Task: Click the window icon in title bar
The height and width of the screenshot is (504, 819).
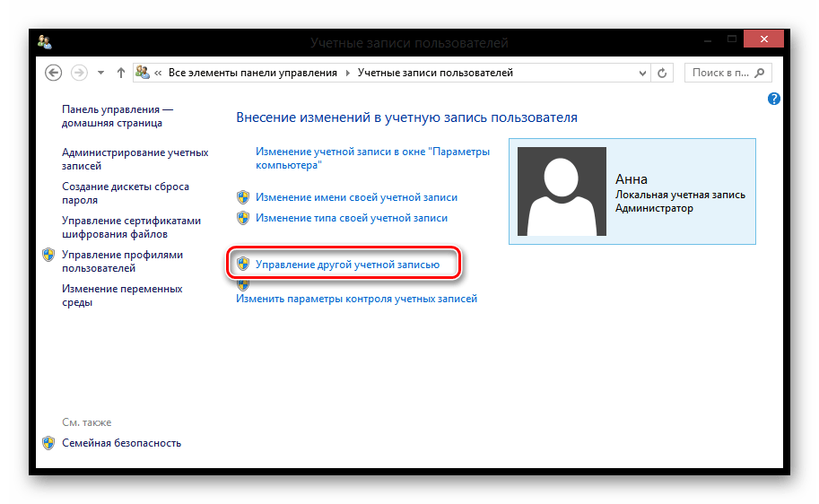Action: tap(44, 42)
